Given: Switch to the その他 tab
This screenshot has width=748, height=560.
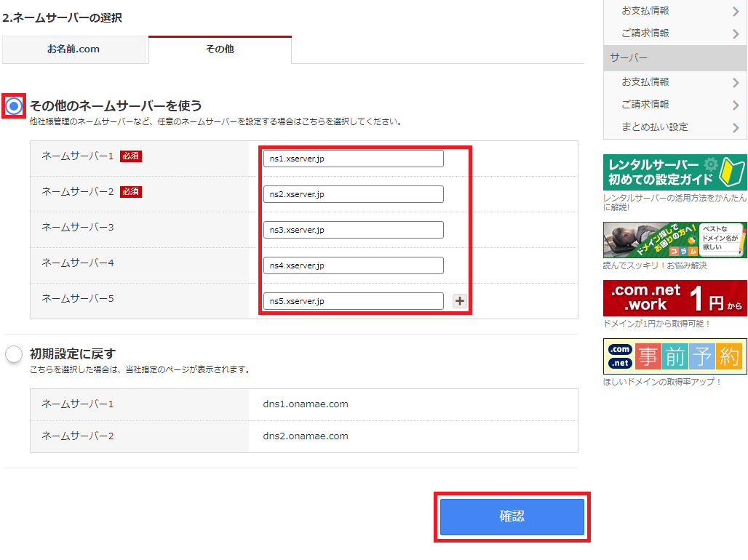Looking at the screenshot, I should (x=220, y=49).
